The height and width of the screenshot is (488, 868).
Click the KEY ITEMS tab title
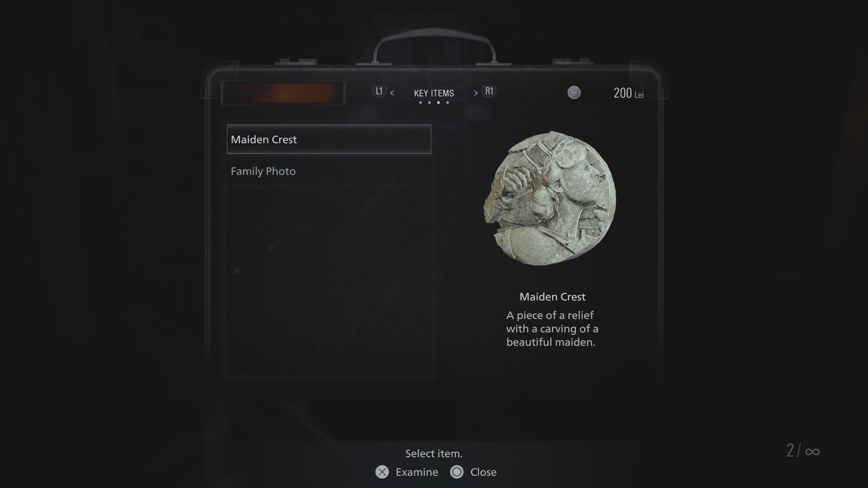(434, 93)
